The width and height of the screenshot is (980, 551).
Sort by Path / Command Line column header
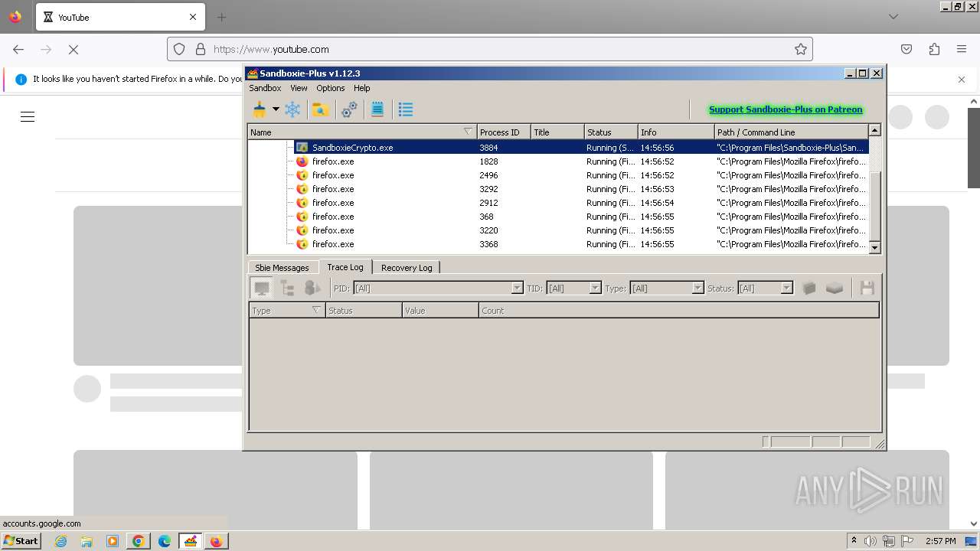click(x=792, y=132)
